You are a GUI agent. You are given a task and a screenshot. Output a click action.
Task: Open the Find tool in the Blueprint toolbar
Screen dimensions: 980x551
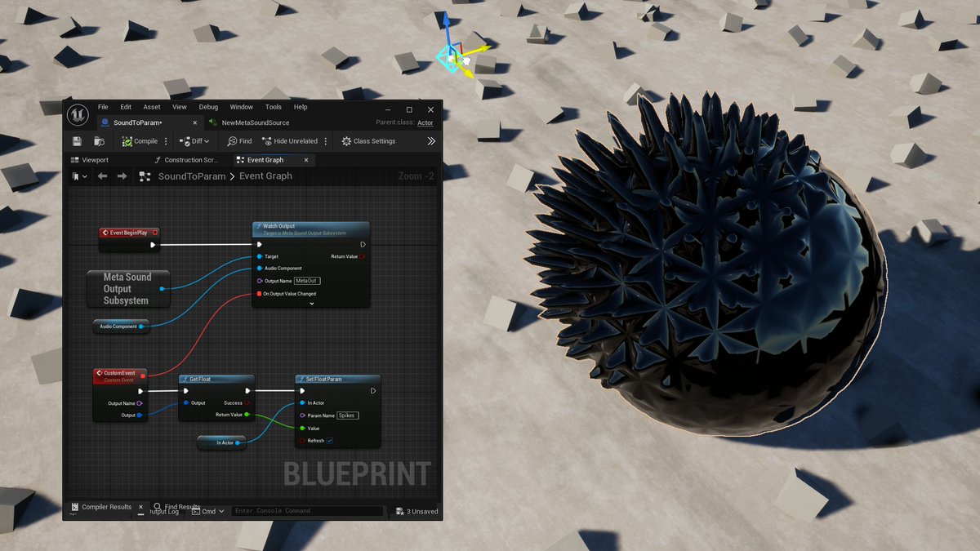coord(239,140)
